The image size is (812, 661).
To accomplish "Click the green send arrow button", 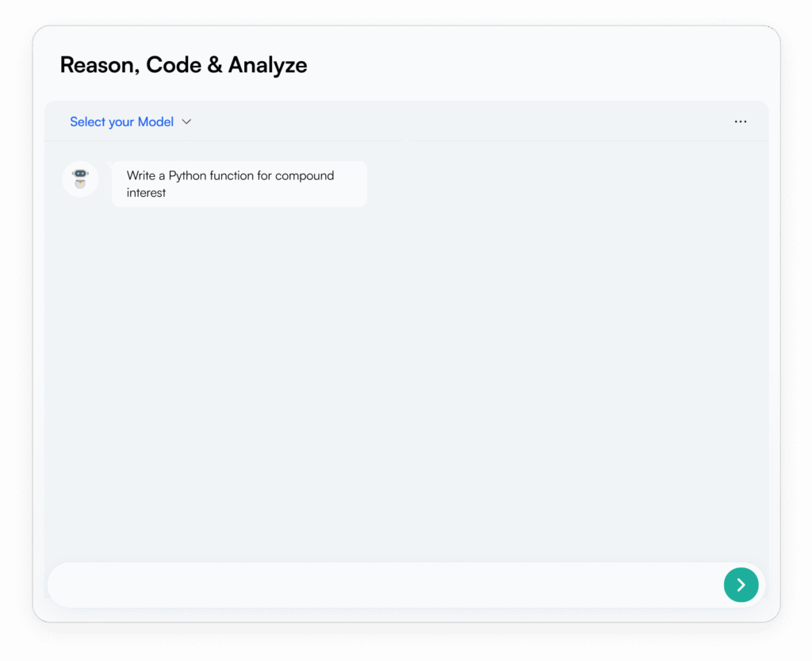I will click(741, 585).
